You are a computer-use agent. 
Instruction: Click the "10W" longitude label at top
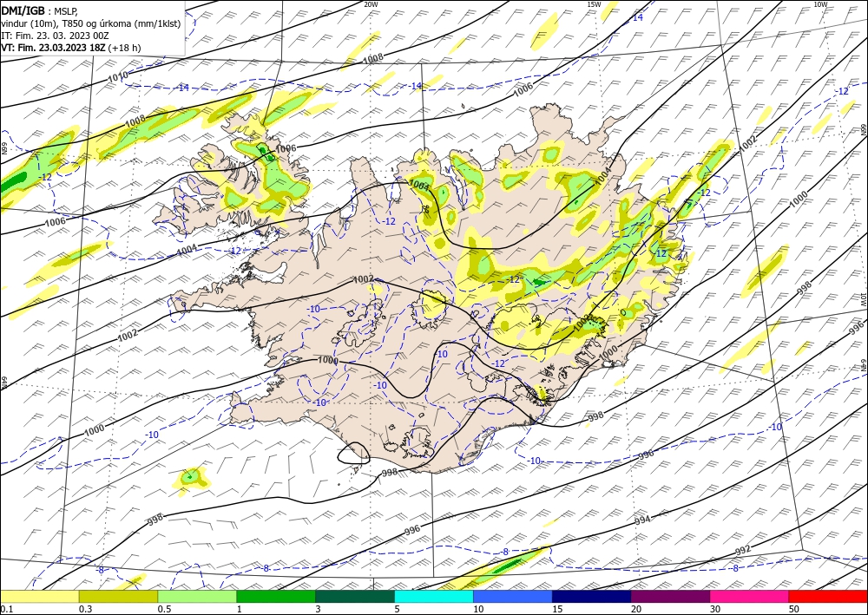[x=820, y=4]
